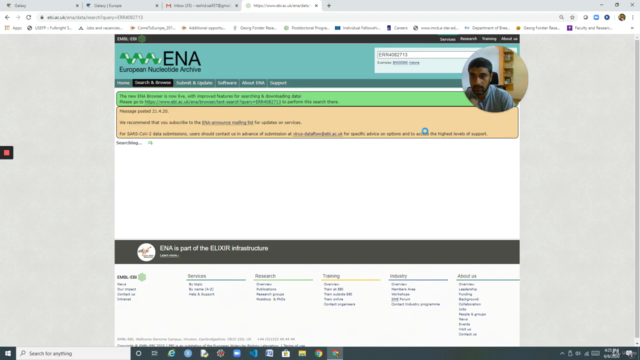Click footer Our impact link
The image size is (640, 360).
127,289
